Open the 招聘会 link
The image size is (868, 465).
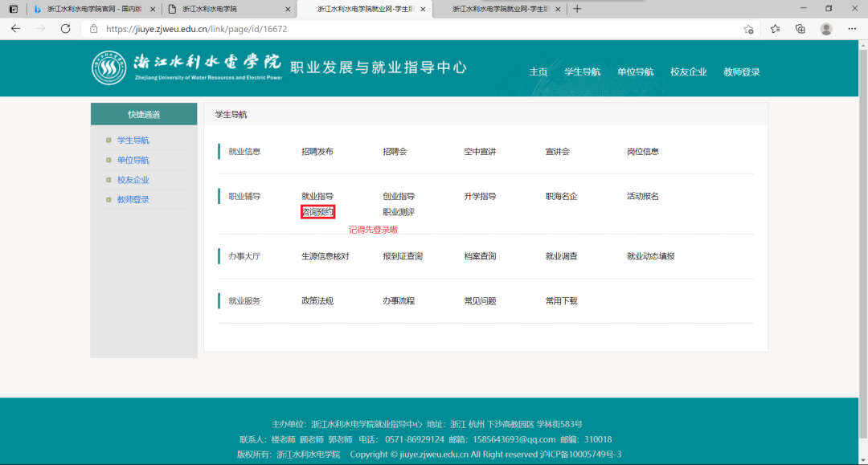(x=395, y=152)
